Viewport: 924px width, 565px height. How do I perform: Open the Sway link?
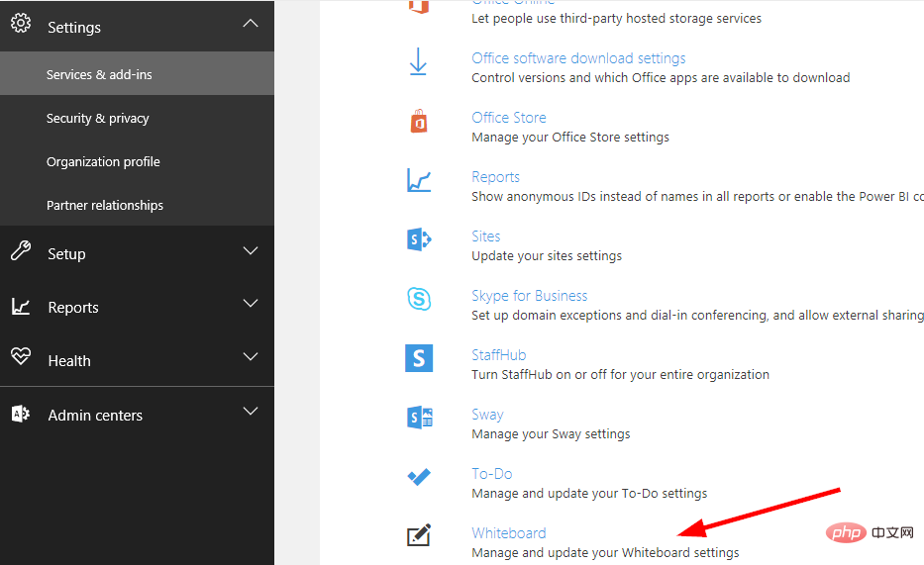click(x=487, y=415)
